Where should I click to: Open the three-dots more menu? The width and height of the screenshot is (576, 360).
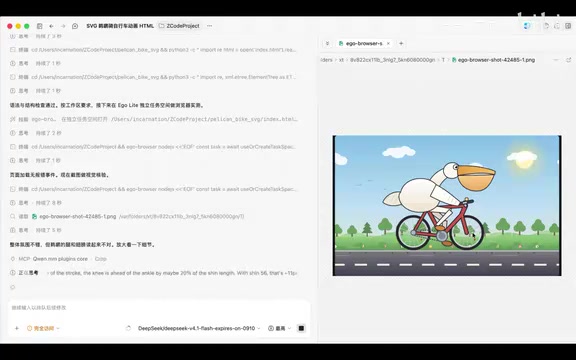click(x=209, y=26)
